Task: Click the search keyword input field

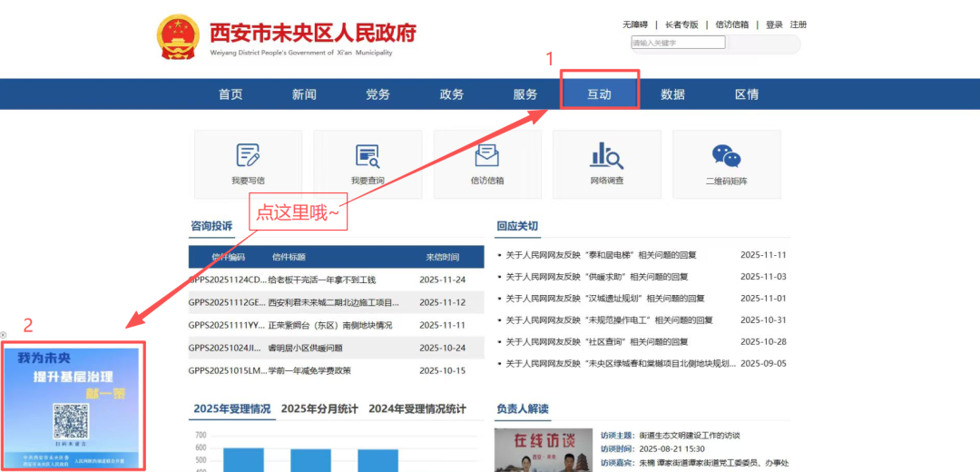Action: pyautogui.click(x=678, y=43)
